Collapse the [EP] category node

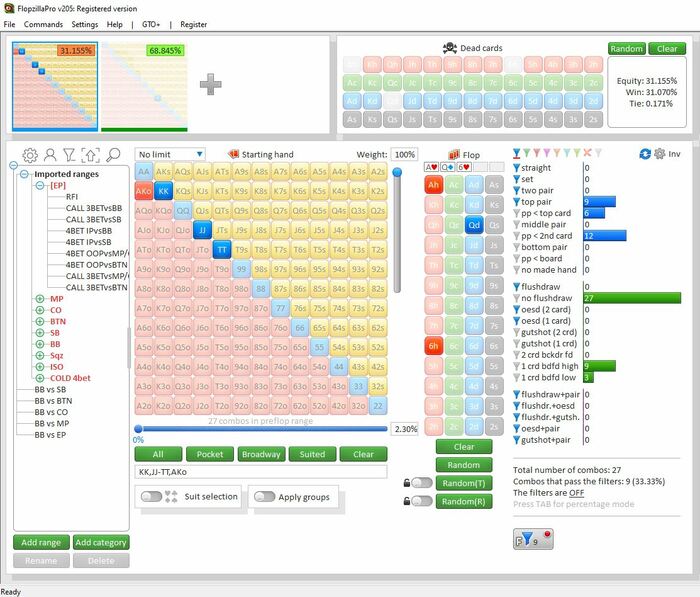[x=40, y=185]
